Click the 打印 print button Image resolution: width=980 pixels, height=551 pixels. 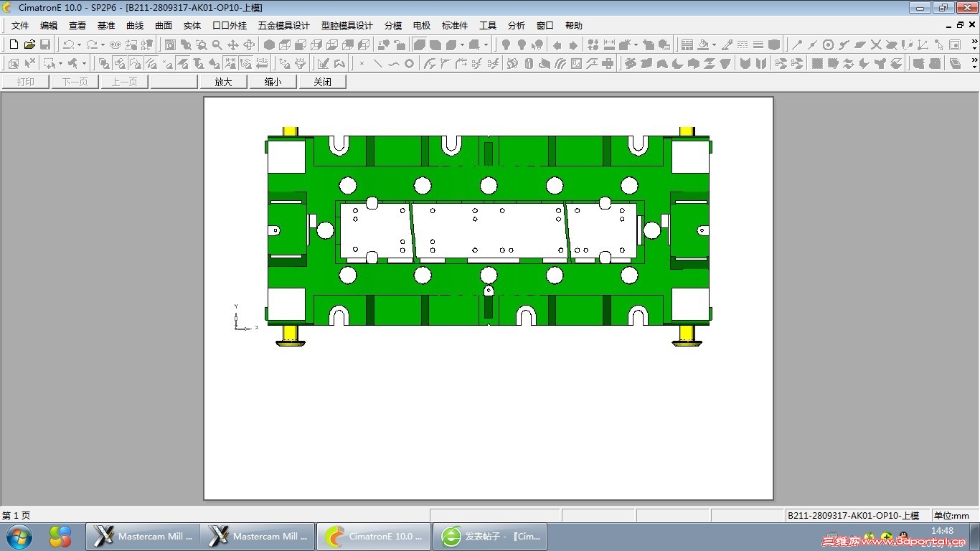tap(25, 82)
